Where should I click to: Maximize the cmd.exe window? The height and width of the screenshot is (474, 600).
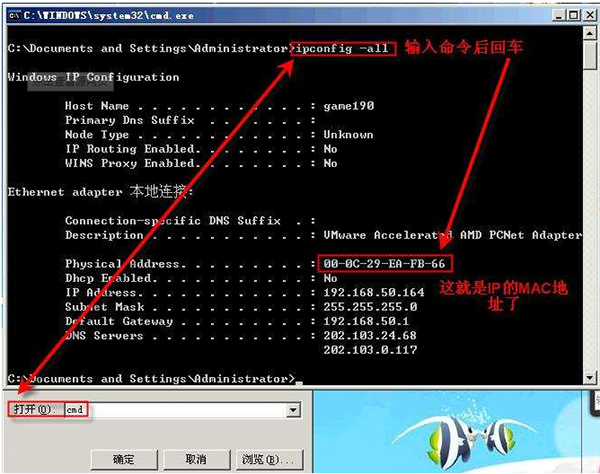click(573, 15)
